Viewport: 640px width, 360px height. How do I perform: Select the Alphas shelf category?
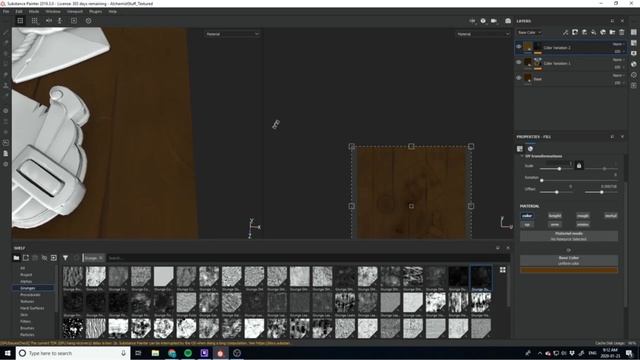point(26,281)
